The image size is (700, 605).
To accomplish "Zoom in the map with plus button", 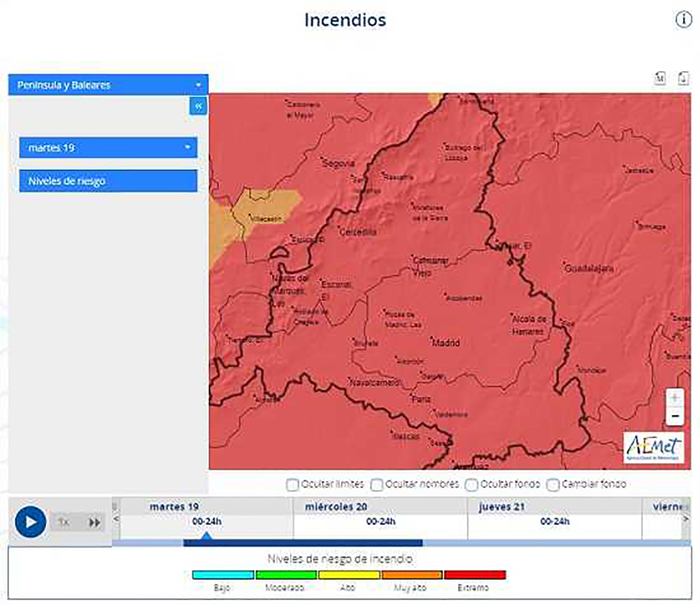I will 674,398.
